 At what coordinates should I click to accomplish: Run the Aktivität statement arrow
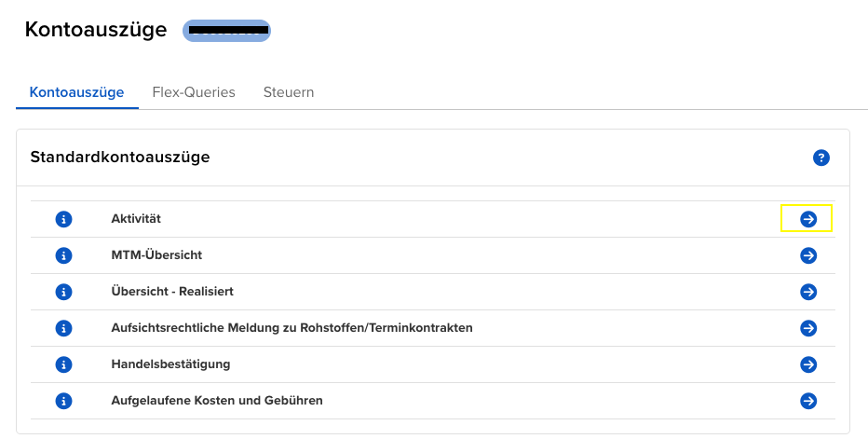tap(808, 219)
